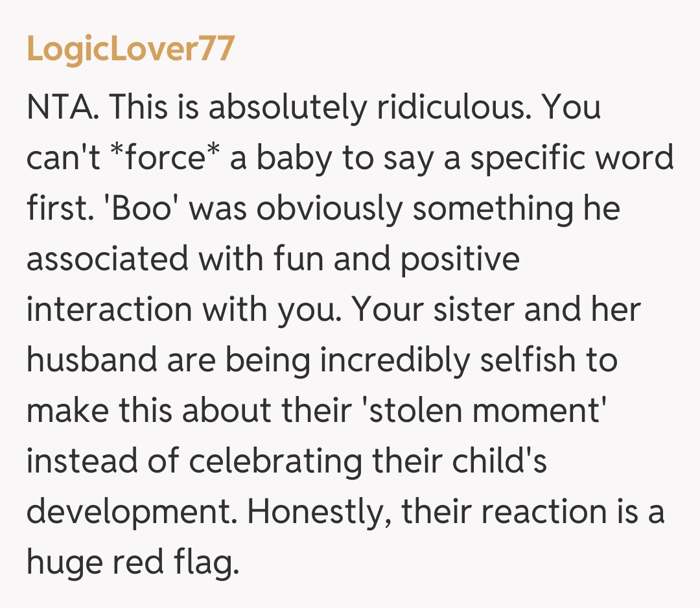This screenshot has width=700, height=608.
Task: Click the word 'interaction'
Action: (108, 310)
